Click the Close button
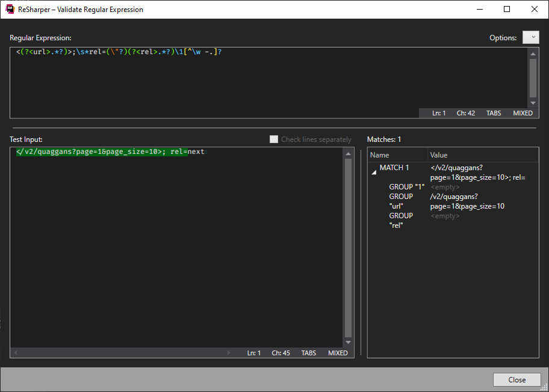This screenshot has height=392, width=549. [516, 379]
